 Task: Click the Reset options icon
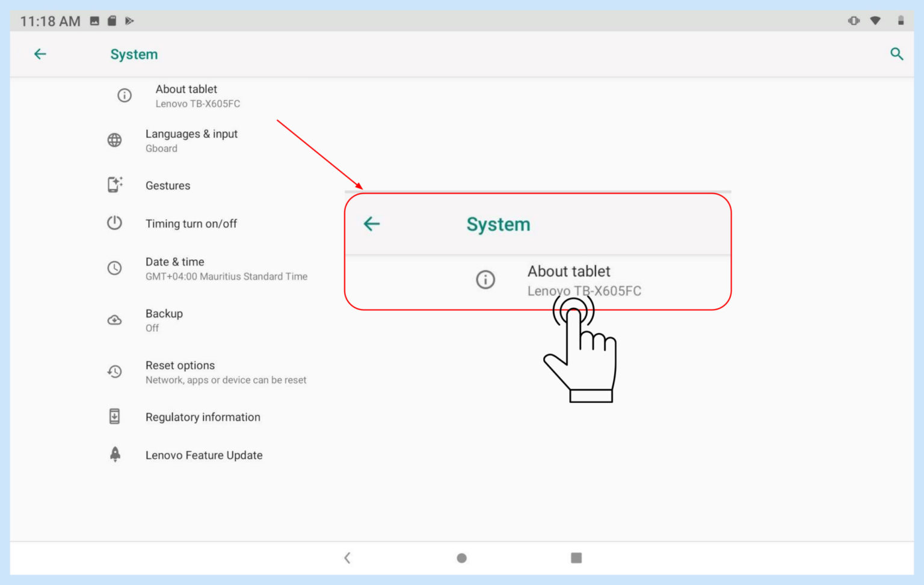115,372
